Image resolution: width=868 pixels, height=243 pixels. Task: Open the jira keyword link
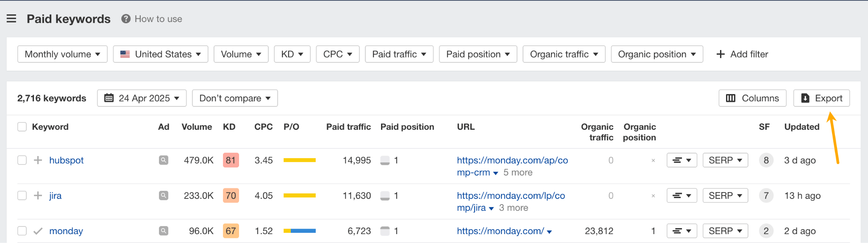(x=56, y=196)
